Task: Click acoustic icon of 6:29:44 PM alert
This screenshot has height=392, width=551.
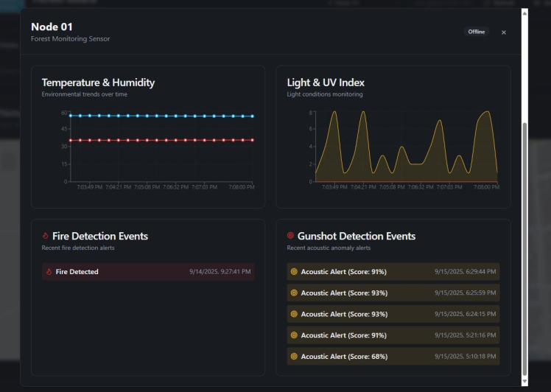Action: click(x=295, y=272)
